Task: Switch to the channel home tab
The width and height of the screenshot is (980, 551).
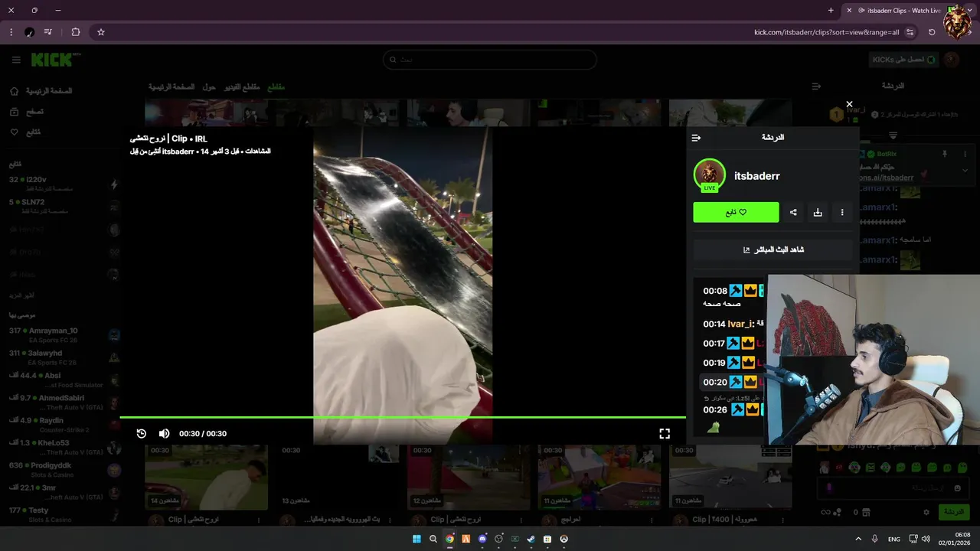Action: click(171, 87)
